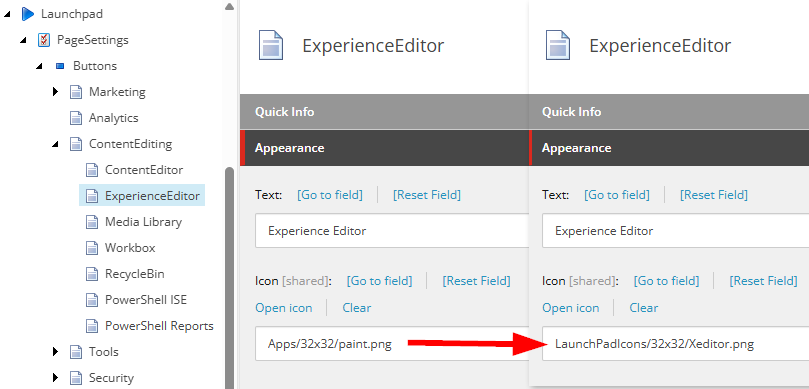Click the Workbox item document icon
The image size is (809, 389).
[x=91, y=248]
